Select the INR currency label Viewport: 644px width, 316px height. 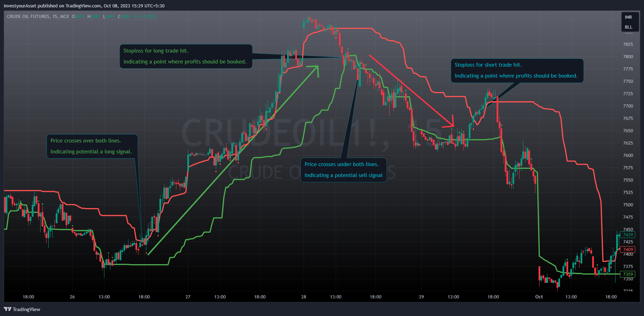[628, 17]
